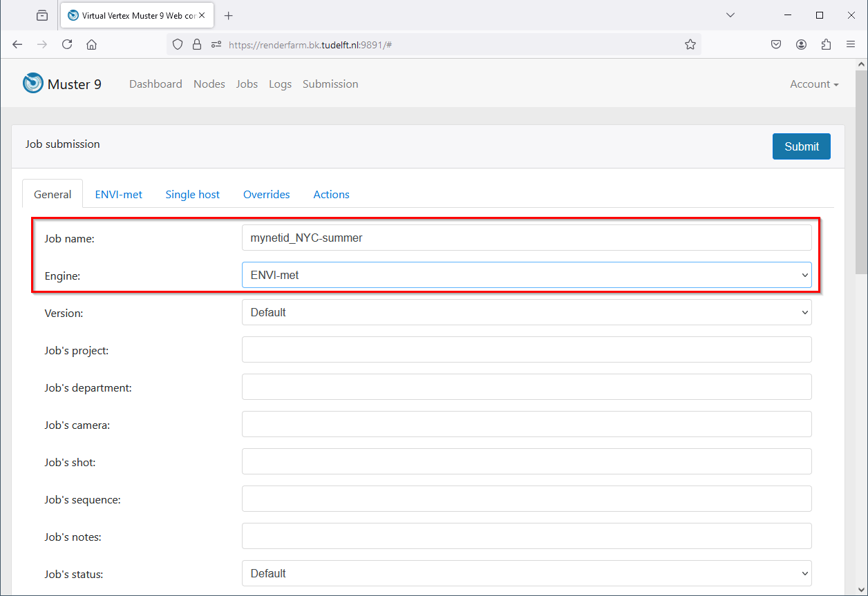This screenshot has height=596, width=868.
Task: Open a new browser tab with plus icon
Action: click(229, 15)
